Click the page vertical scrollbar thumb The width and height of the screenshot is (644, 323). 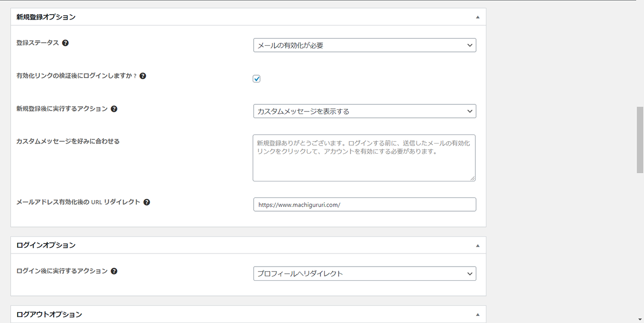point(640,140)
